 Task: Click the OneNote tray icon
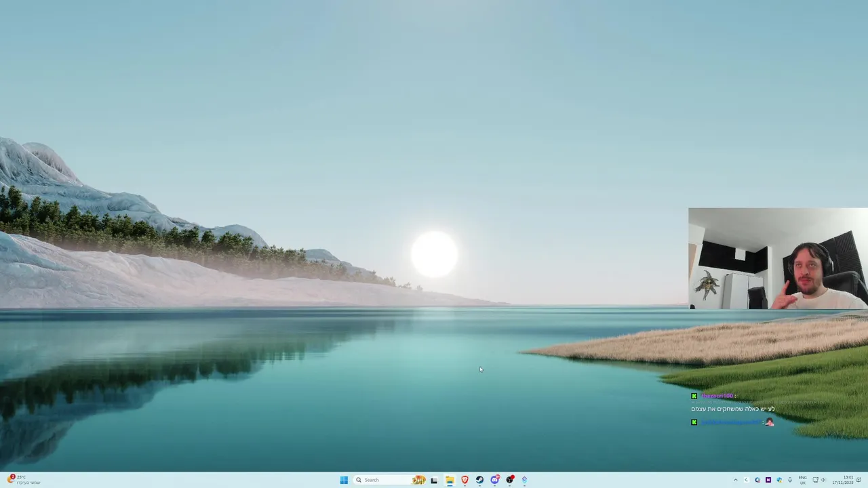tap(768, 480)
